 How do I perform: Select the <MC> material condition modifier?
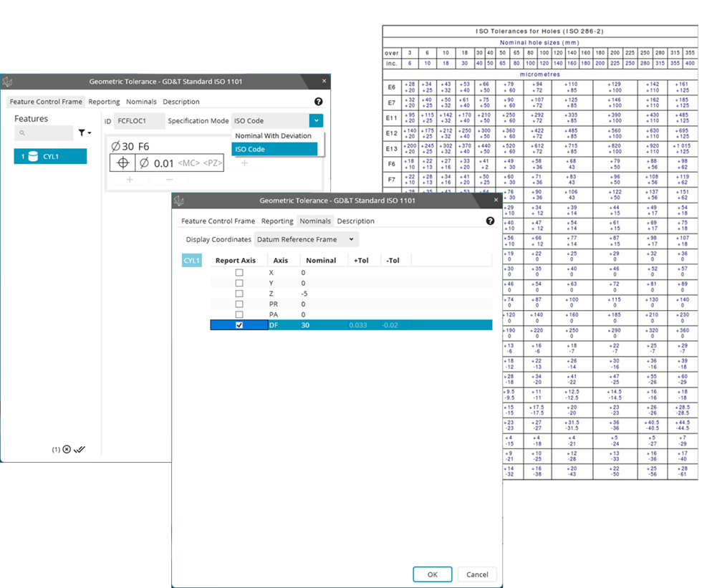(189, 163)
